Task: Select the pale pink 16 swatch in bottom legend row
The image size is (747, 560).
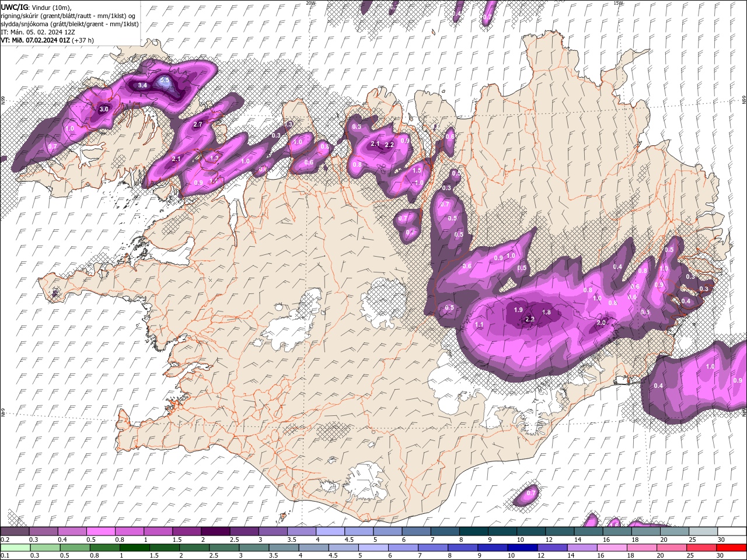Action: pos(611,548)
